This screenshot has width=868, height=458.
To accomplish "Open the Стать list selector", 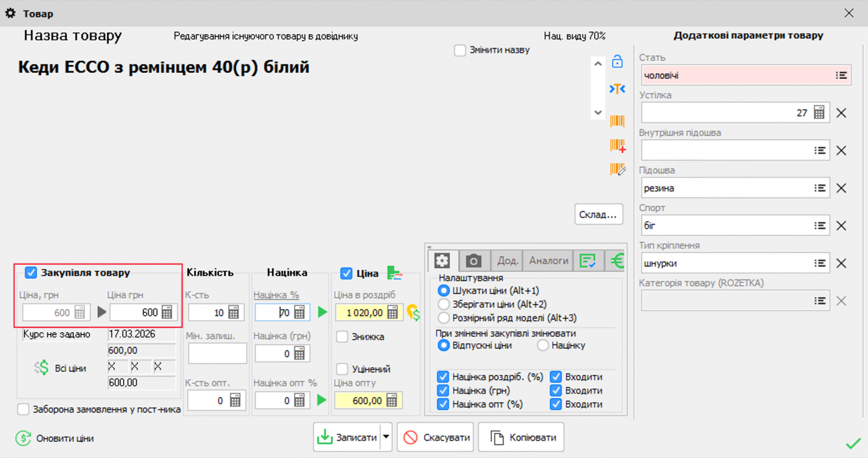I will click(841, 75).
